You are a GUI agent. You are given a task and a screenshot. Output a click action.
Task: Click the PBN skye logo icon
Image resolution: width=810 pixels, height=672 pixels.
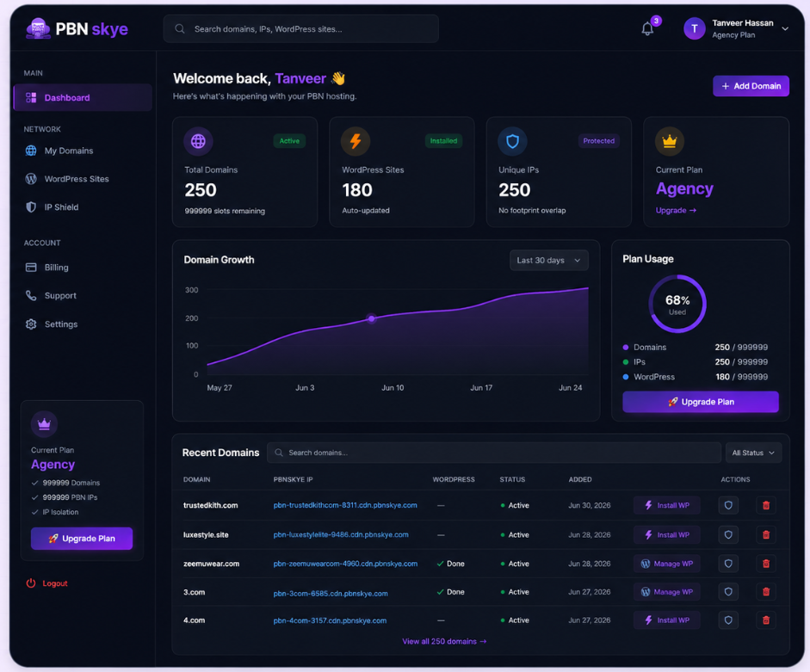(x=38, y=28)
